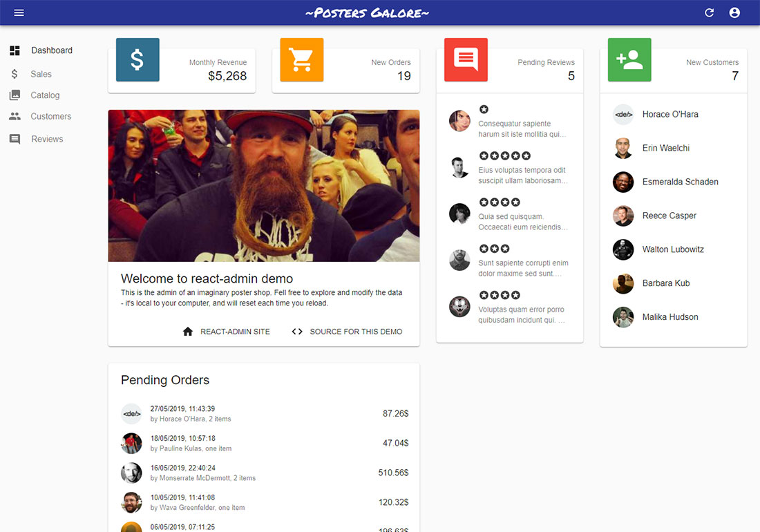Screen dimensions: 760x532
Task: Click Malika Hudson's avatar
Action: (623, 317)
